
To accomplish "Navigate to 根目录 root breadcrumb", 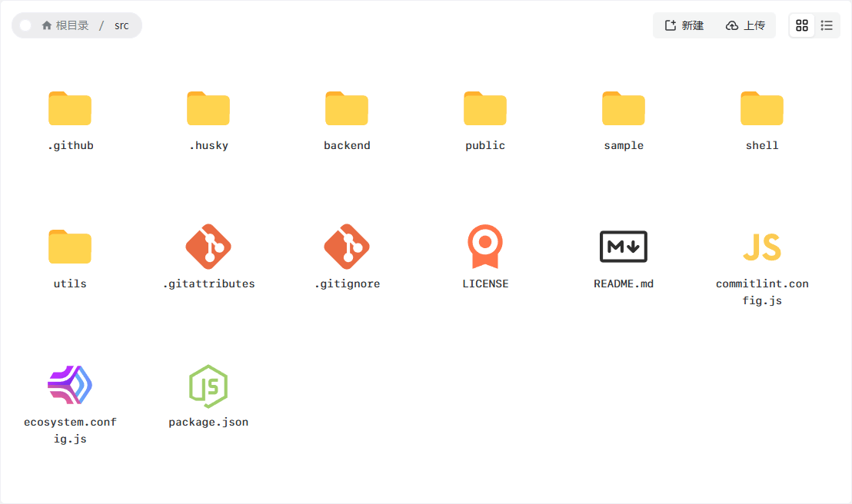I will click(66, 25).
